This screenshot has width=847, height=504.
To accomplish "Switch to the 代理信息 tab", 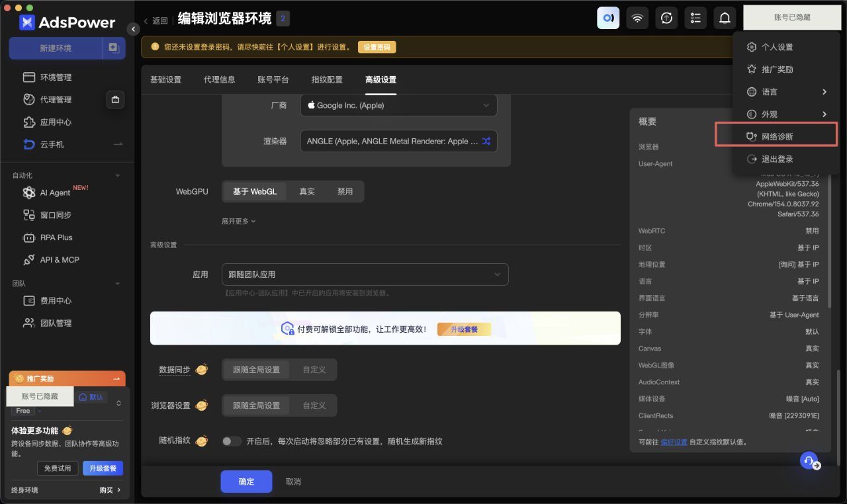I will [x=219, y=80].
